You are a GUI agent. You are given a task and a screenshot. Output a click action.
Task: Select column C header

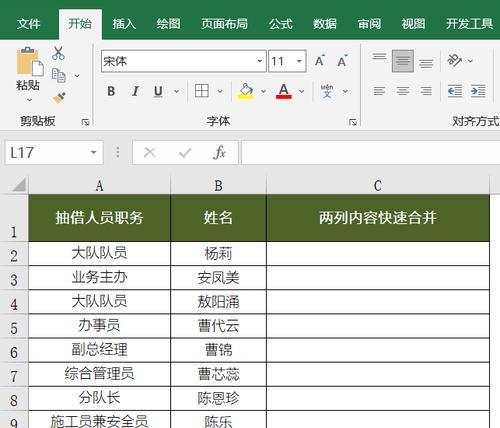click(378, 186)
